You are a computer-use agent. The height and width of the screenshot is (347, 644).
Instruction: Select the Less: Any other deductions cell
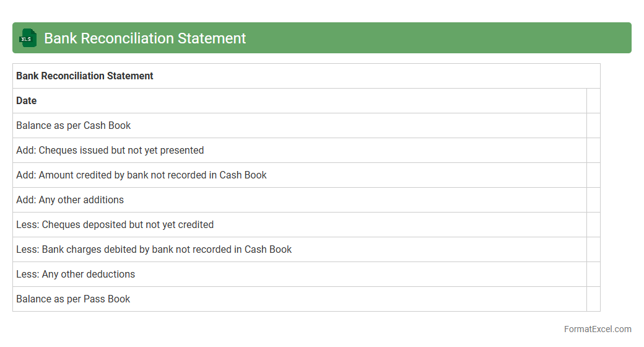click(76, 275)
